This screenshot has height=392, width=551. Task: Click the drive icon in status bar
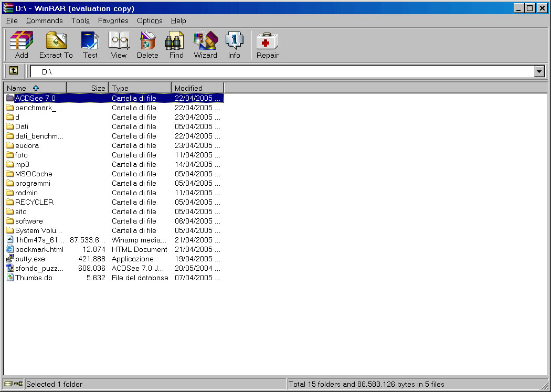8,384
